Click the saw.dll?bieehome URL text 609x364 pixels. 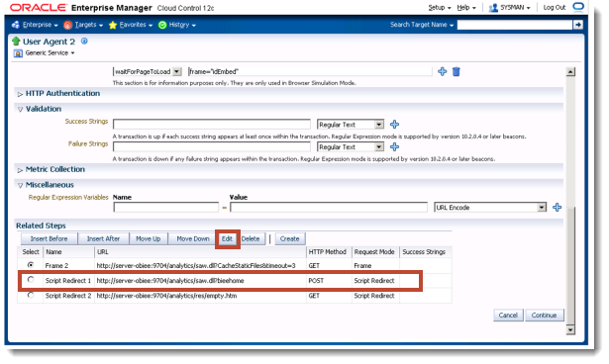pos(170,281)
